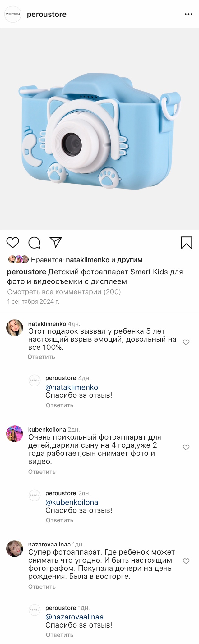This screenshot has width=199, height=644.
Task: Open comments via speech bubble icon
Action: coord(34,243)
